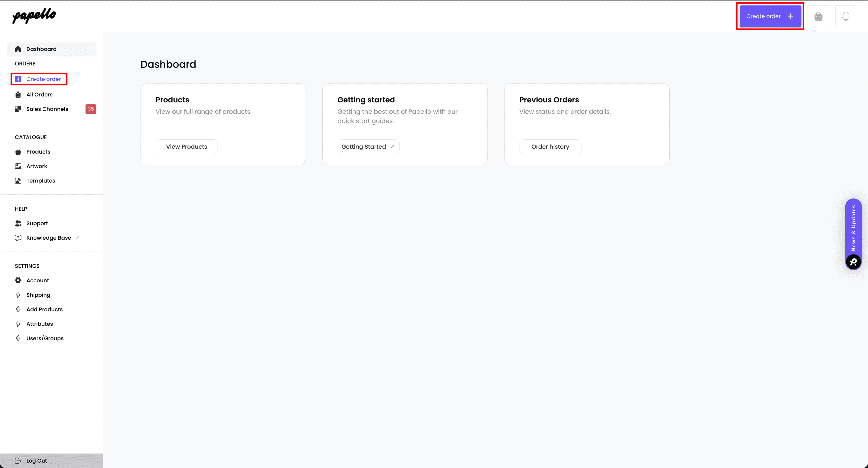The image size is (868, 468).
Task: Click the Knowledge Base question icon
Action: [x=18, y=238]
